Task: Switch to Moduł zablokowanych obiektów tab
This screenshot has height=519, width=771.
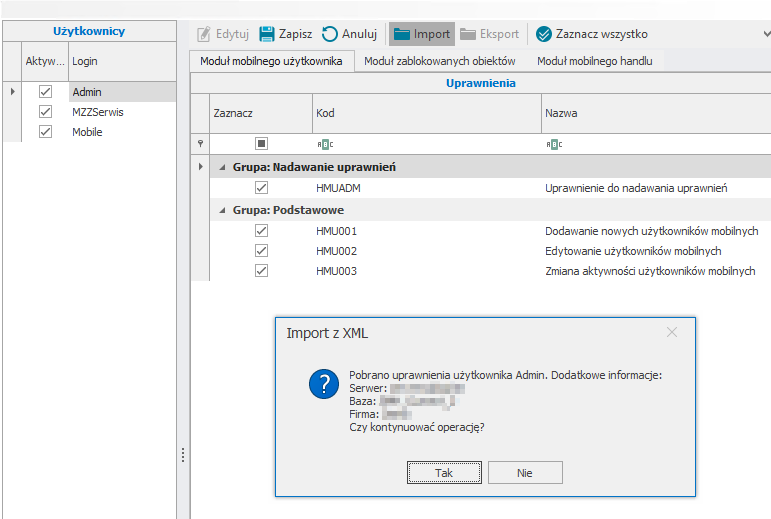Action: tap(439, 62)
